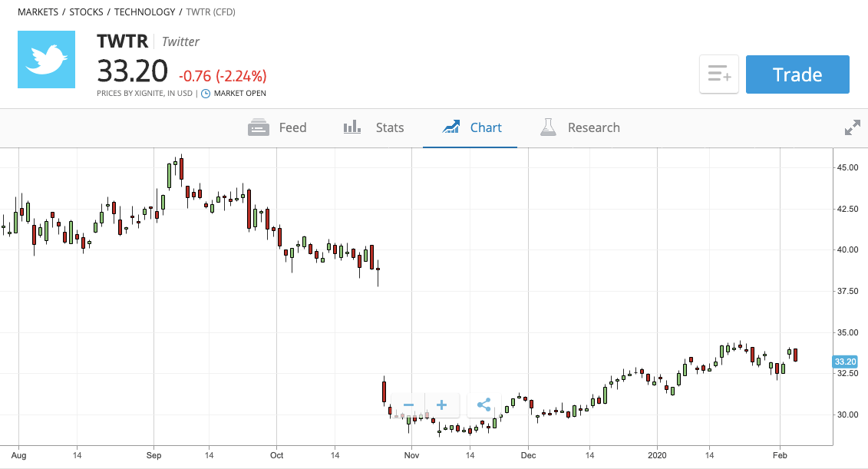Open STOCKS breadcrumb link
The height and width of the screenshot is (469, 868).
tap(87, 12)
